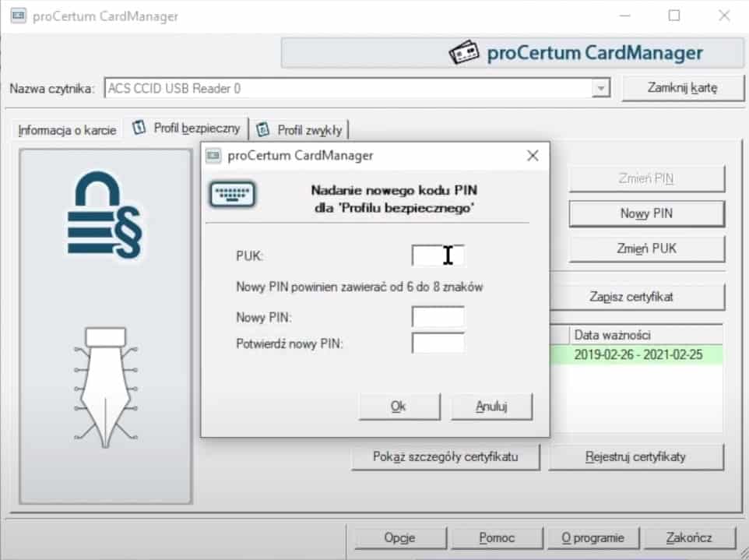Focus the Nowy PIN input field
749x560 pixels.
[x=438, y=317]
